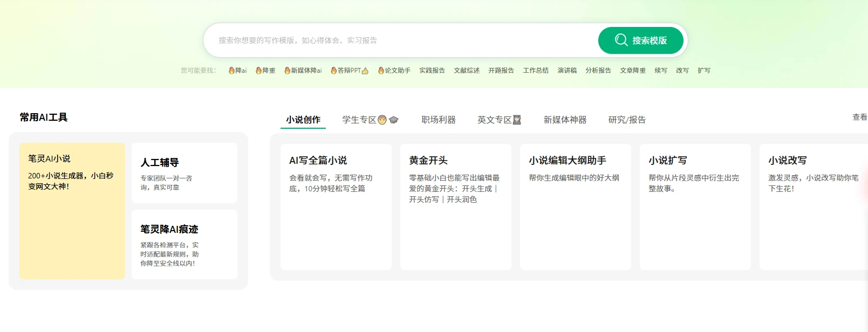Click the flame icon before 答辩PPT
This screenshot has width=868, height=332.
pos(334,71)
